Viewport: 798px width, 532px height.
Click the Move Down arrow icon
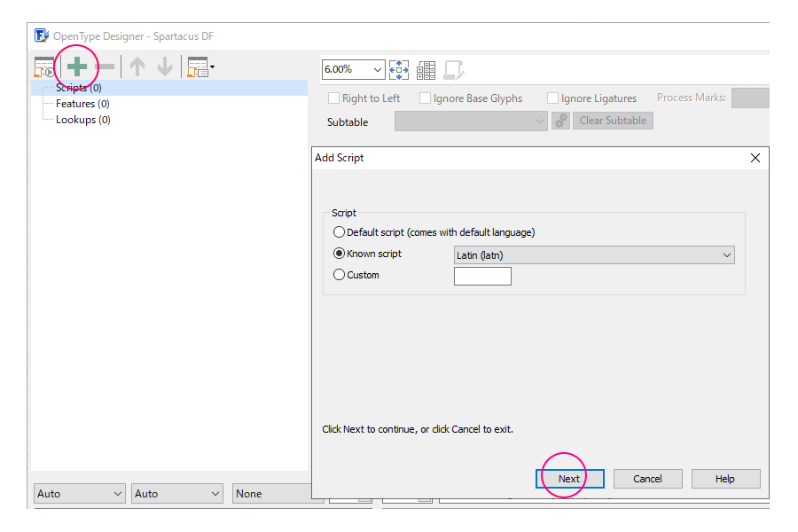165,67
